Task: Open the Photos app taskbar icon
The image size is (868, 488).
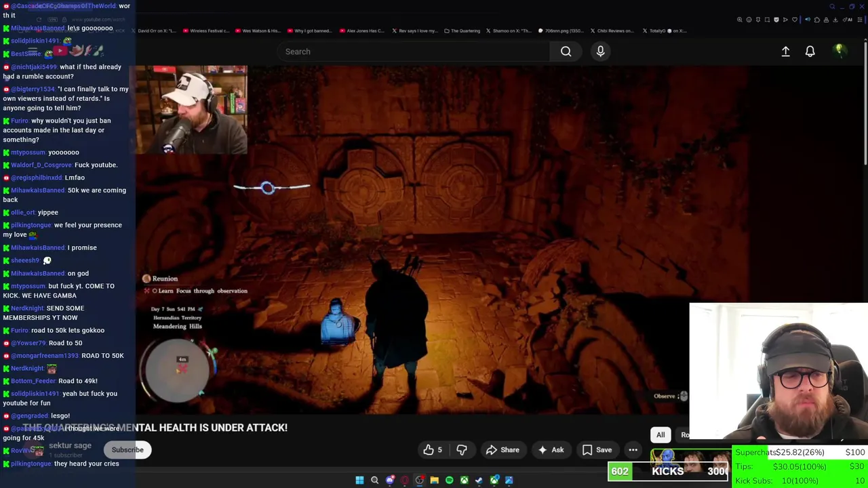Action: click(x=509, y=480)
